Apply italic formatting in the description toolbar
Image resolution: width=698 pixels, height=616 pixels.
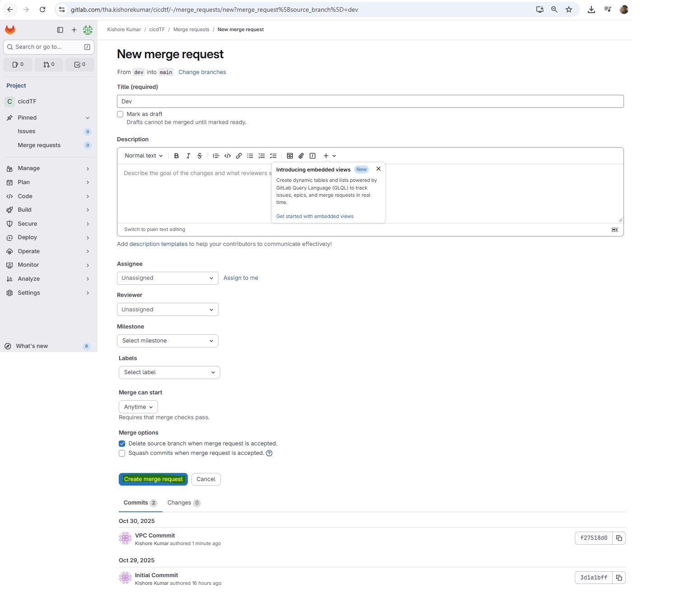click(188, 156)
